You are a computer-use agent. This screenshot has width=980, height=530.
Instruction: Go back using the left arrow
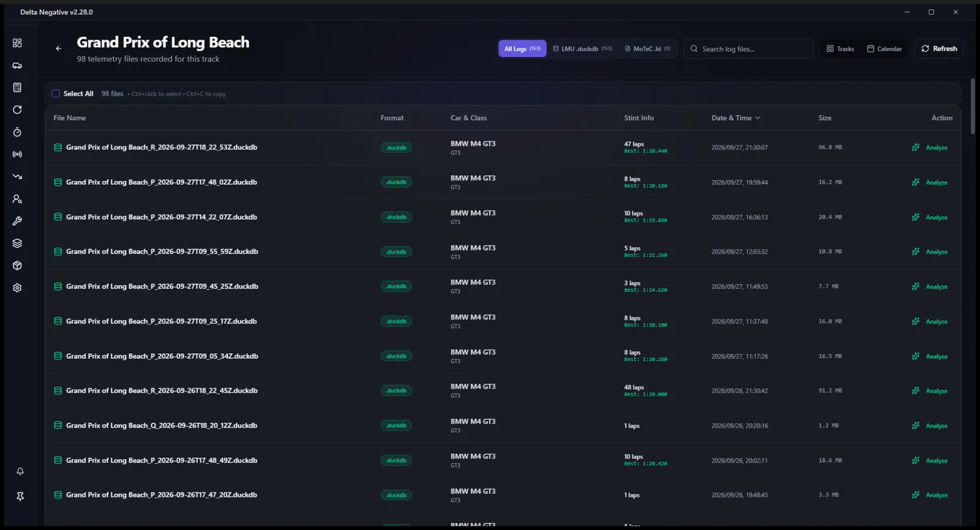59,48
